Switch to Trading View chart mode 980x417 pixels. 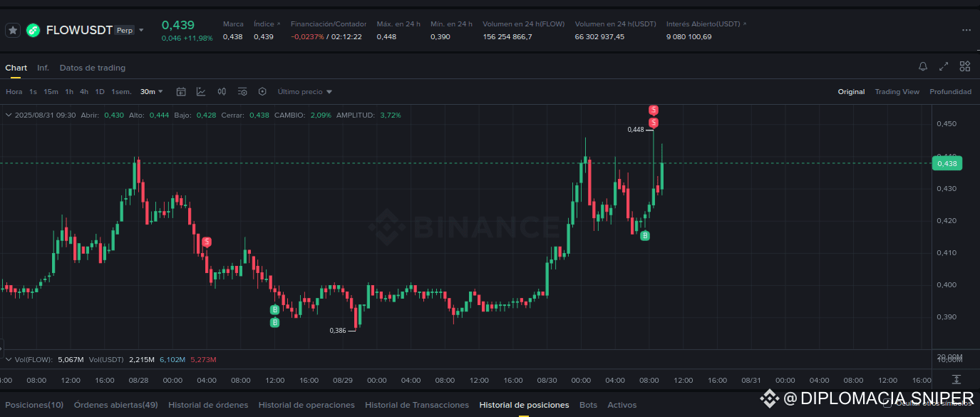point(897,91)
